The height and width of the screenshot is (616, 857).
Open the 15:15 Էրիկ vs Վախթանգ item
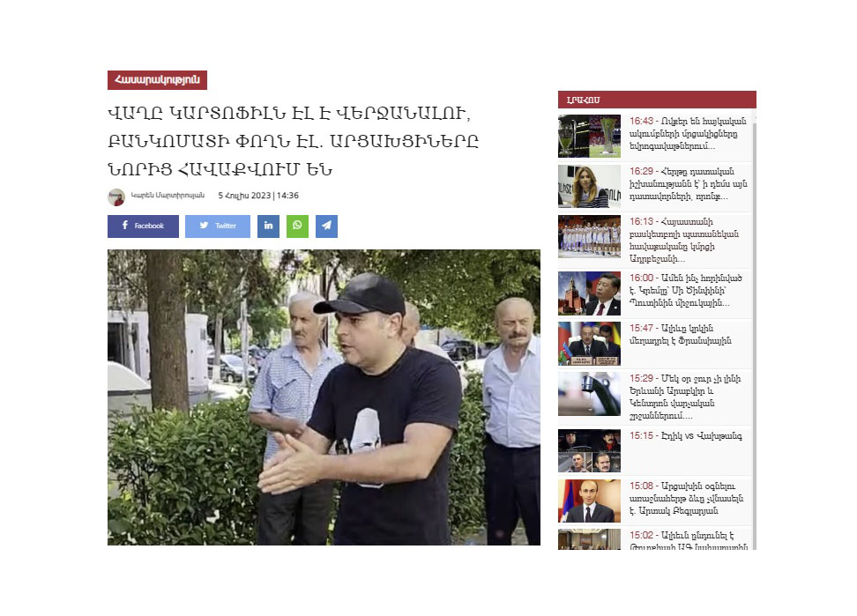[x=685, y=436]
